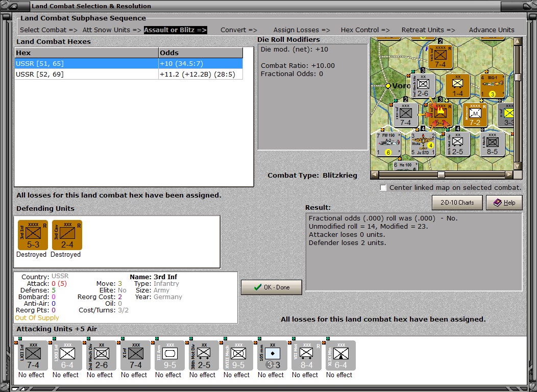Click the Combat Ratio: +10.00 line
Image resolution: width=537 pixels, height=392 pixels.
coord(298,66)
